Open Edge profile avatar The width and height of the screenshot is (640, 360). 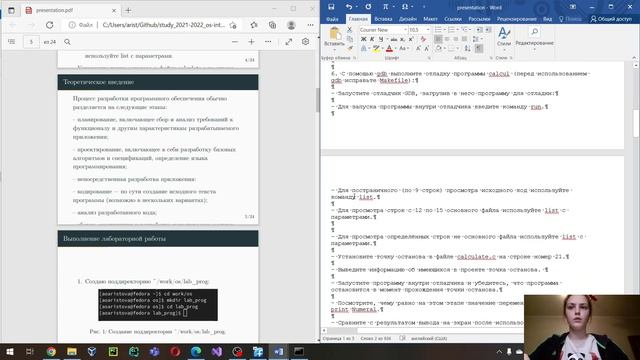291,25
